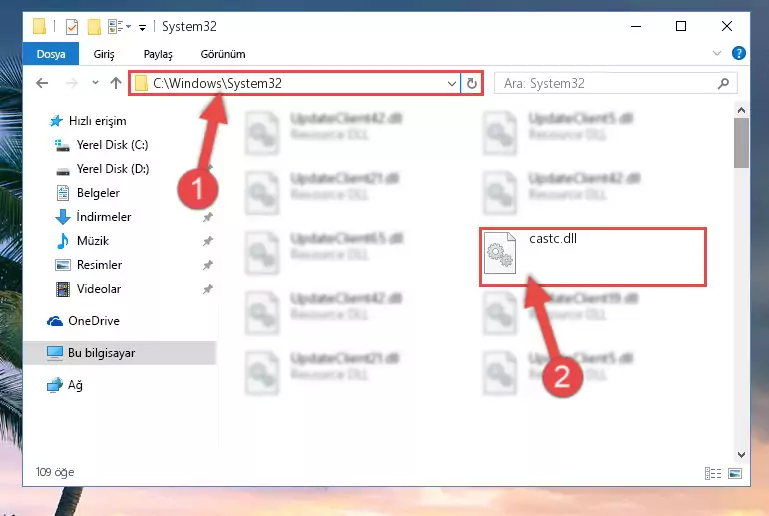
Task: Click the pin icon next to İndirmeler
Action: pyautogui.click(x=208, y=217)
